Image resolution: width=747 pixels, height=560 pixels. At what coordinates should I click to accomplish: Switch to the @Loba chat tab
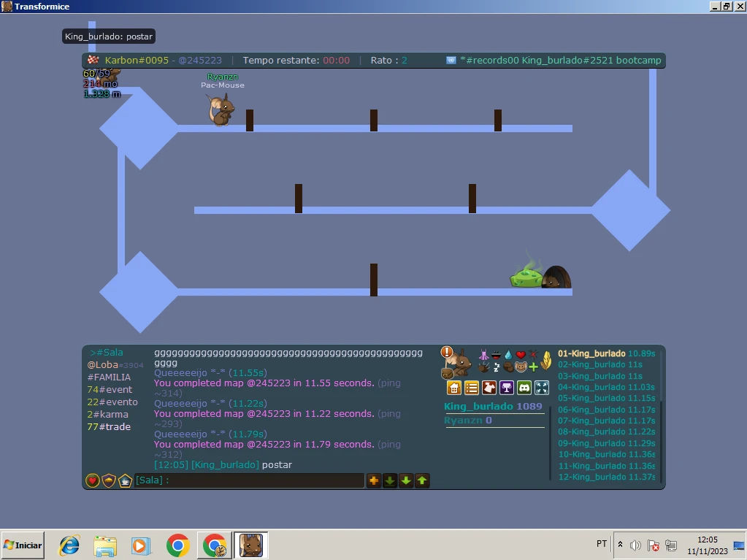(x=115, y=365)
